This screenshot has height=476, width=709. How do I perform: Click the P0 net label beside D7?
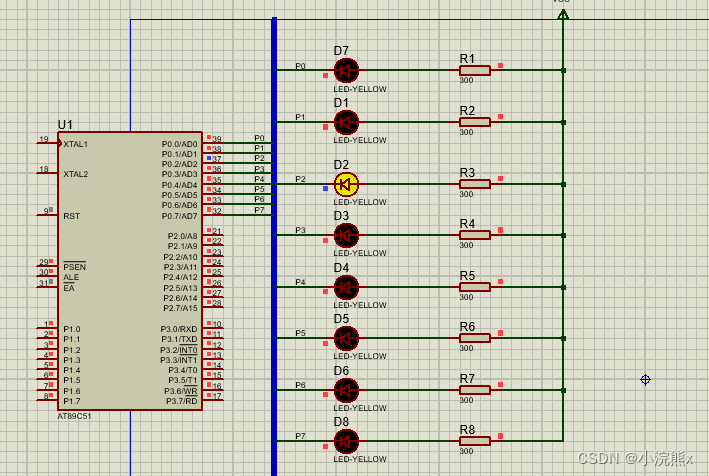(300, 66)
